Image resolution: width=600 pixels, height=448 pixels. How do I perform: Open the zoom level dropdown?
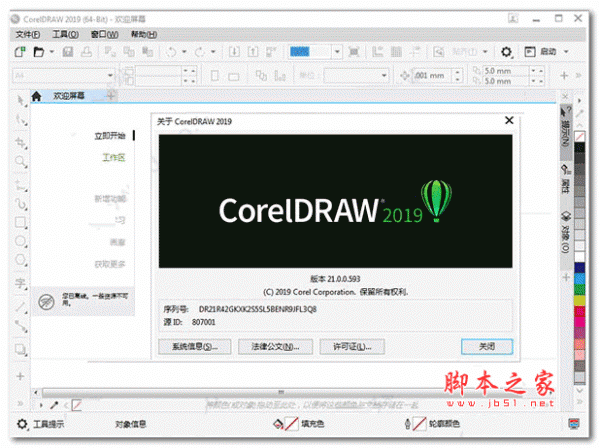click(337, 52)
